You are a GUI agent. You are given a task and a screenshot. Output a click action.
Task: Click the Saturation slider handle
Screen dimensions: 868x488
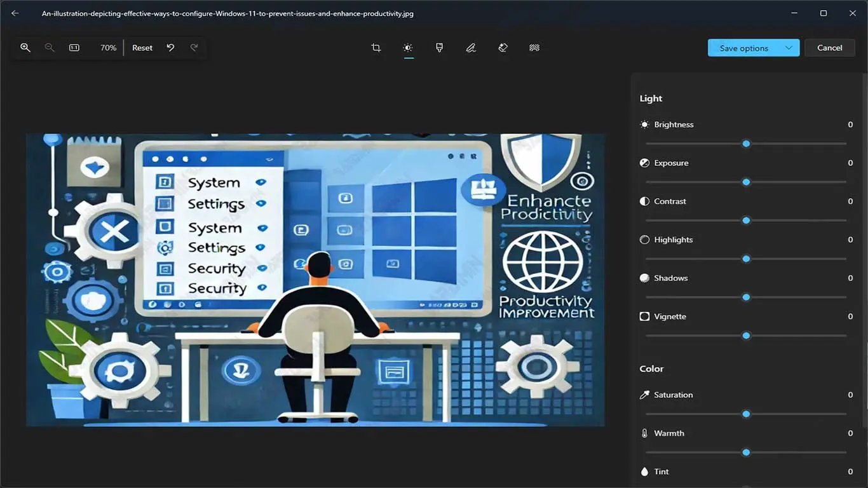point(747,414)
